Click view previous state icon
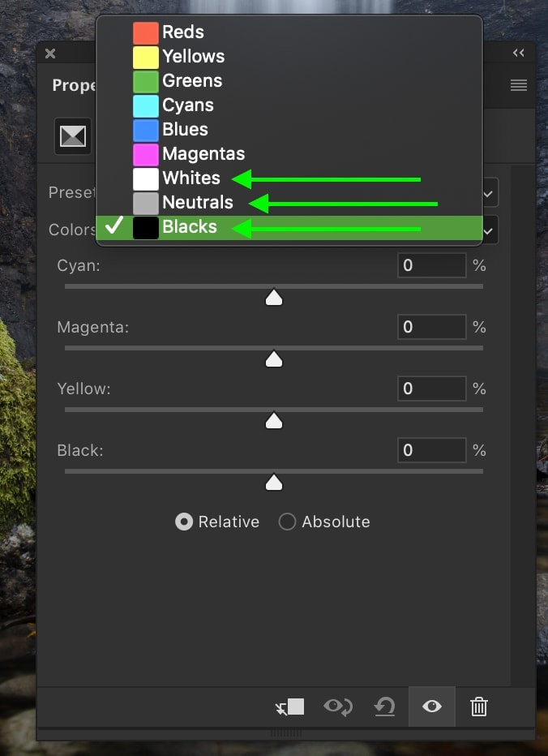548x756 pixels. pos(338,707)
